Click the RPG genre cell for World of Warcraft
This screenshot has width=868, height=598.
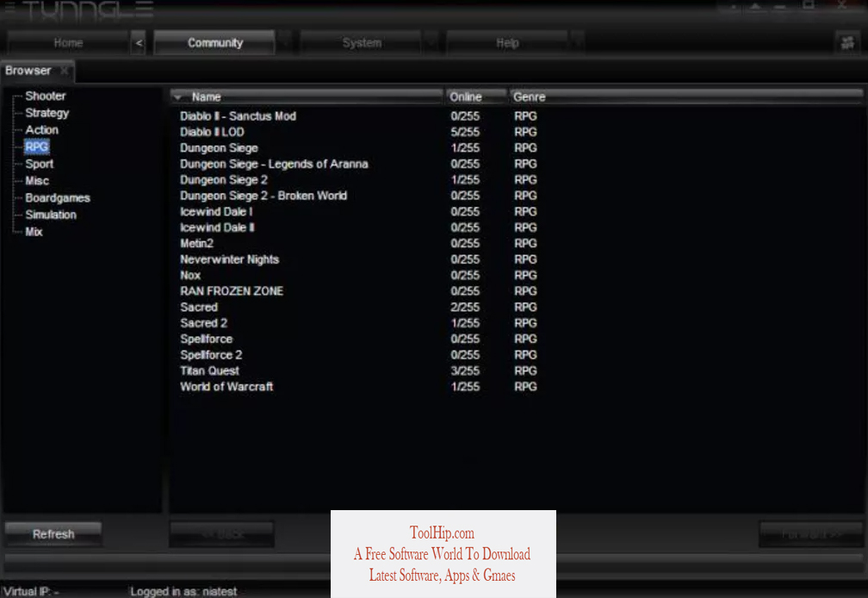pos(525,387)
